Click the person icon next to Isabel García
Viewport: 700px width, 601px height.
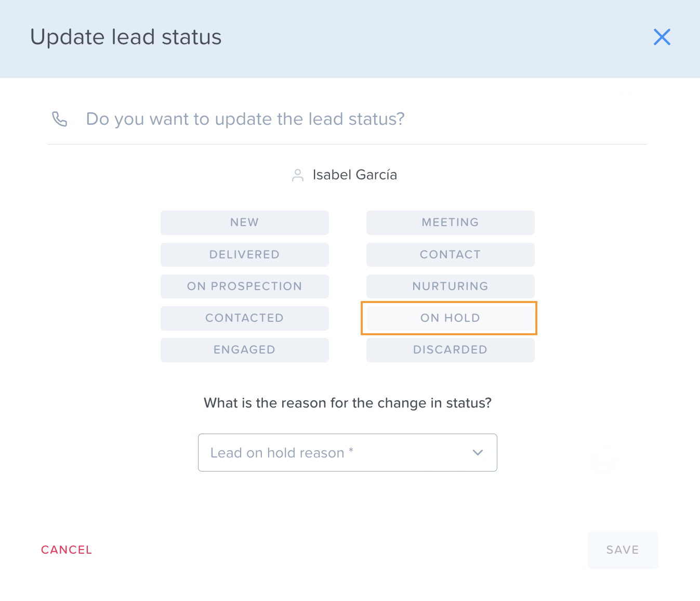coord(298,175)
